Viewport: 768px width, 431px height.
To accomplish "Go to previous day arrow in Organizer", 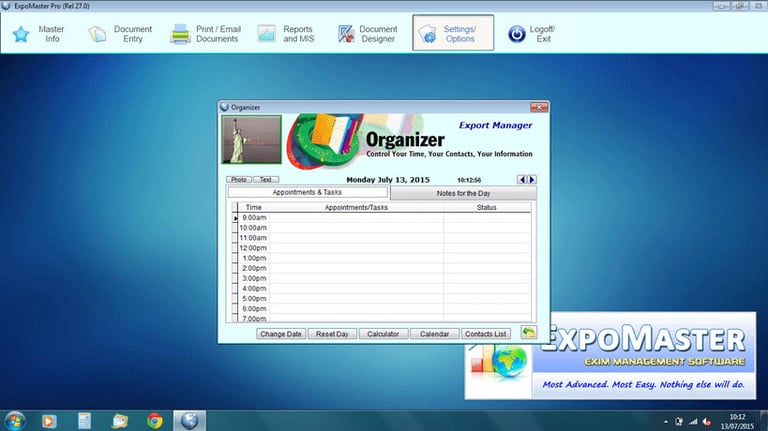I will coord(522,180).
